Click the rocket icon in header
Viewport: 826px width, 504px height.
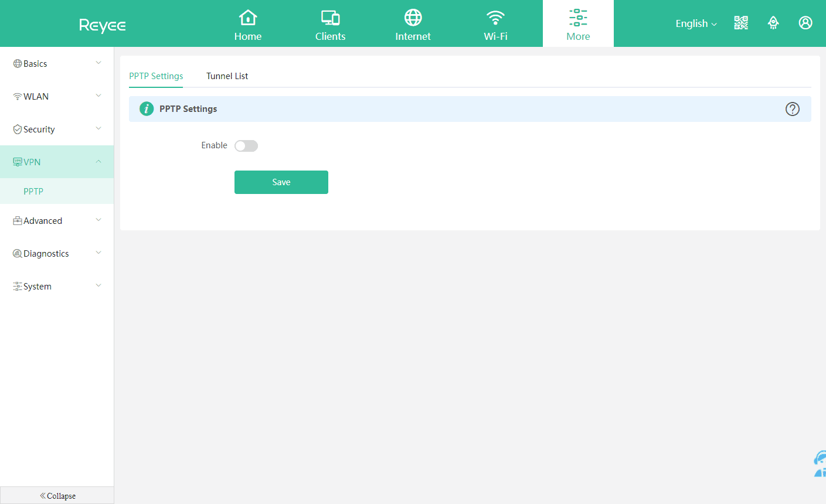(773, 23)
